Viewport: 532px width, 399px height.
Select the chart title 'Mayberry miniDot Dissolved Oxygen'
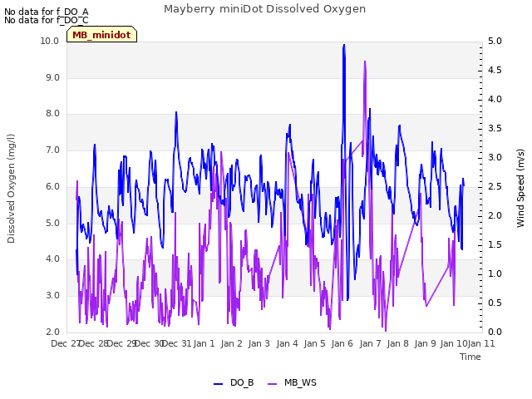click(264, 9)
